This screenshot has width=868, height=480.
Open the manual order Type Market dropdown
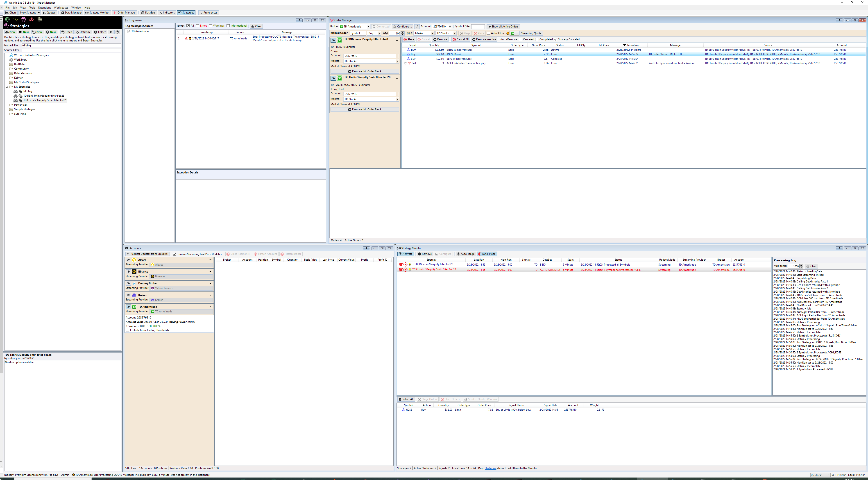(x=432, y=33)
